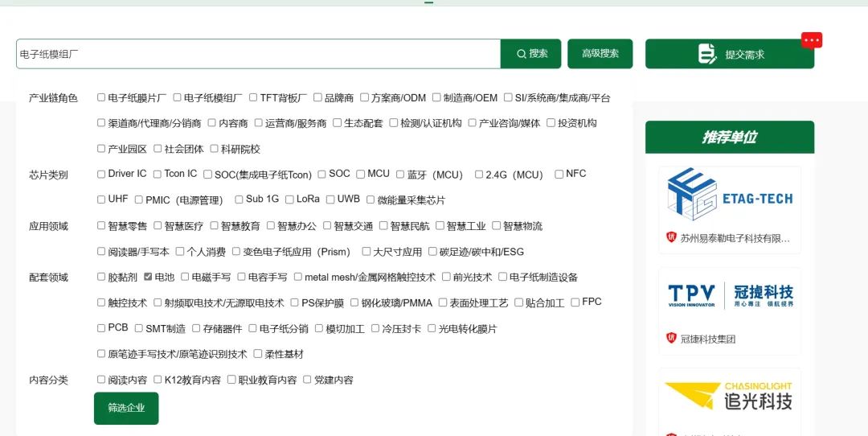Viewport: 868px width, 436px height.
Task: Check 阅读器/手写本 checkbox
Action: (x=100, y=251)
